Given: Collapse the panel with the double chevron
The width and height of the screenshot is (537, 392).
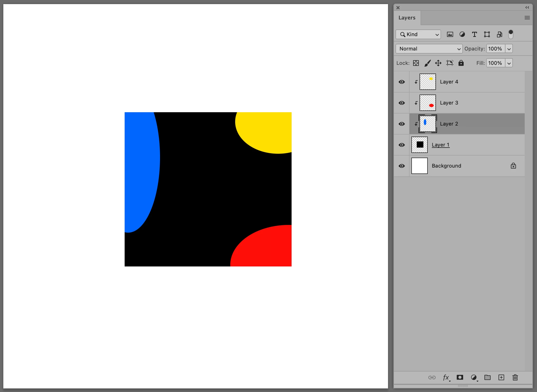Looking at the screenshot, I should click(527, 7).
